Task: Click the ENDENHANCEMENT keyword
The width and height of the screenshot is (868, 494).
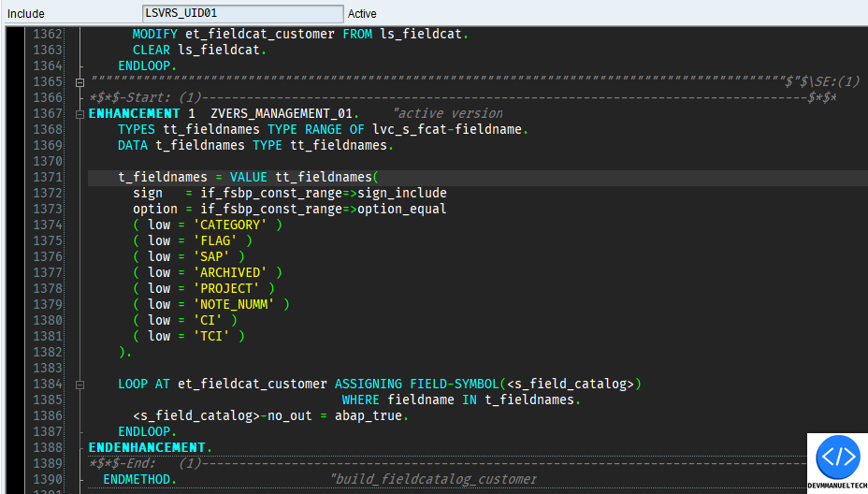Action: tap(147, 447)
